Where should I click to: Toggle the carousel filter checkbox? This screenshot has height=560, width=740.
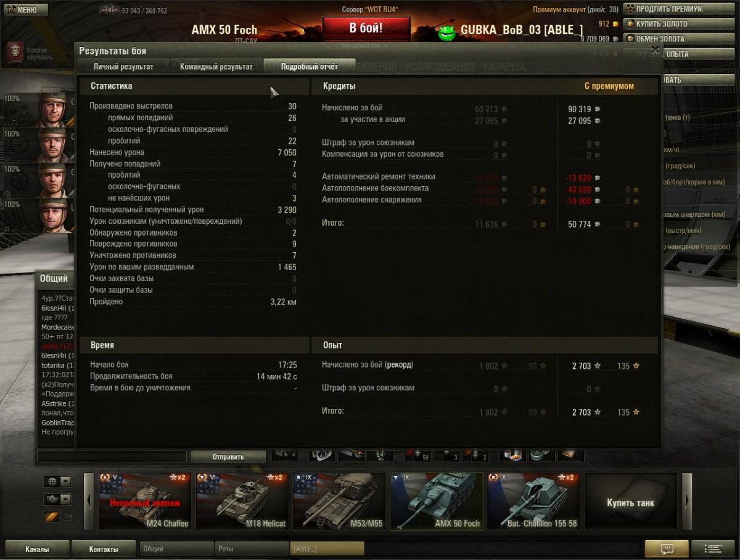(x=68, y=517)
